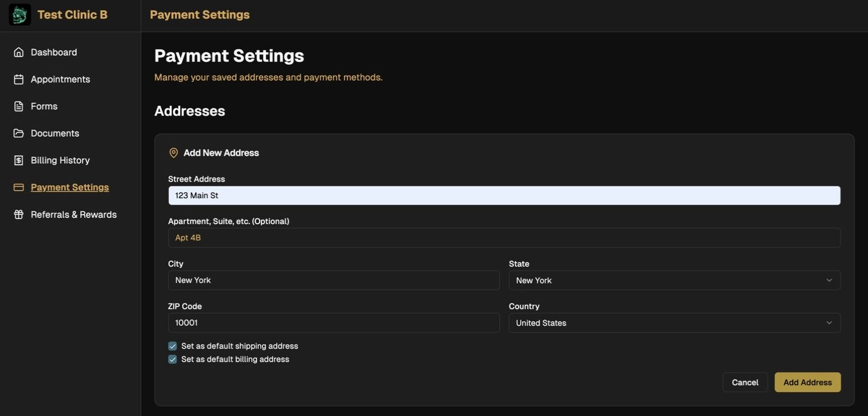Click the Appointments calendar icon
This screenshot has width=868, height=416.
[x=19, y=79]
